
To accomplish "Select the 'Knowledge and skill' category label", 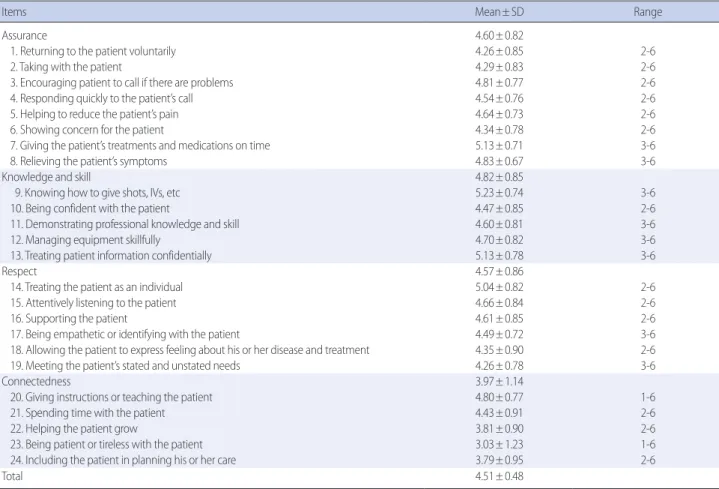I will pyautogui.click(x=46, y=177).
